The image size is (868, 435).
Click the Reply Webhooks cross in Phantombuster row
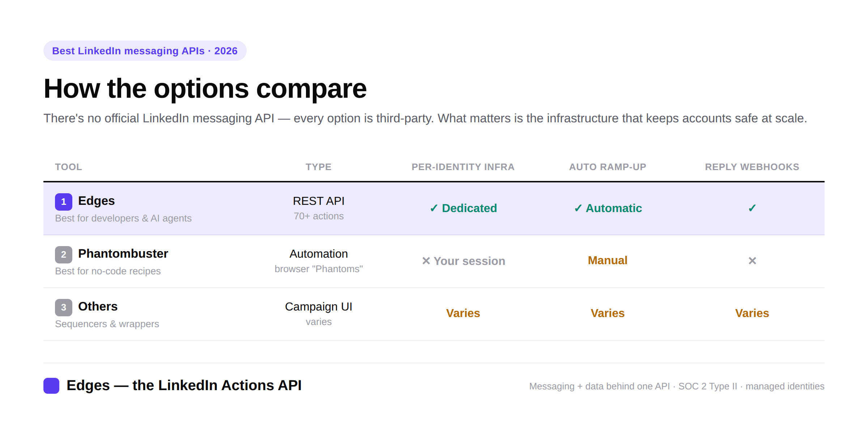pos(752,261)
